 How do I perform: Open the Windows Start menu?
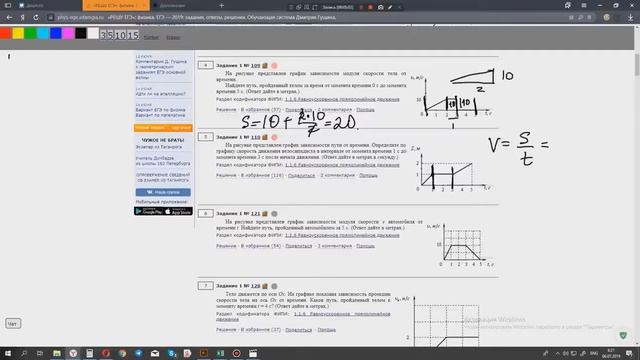[x=8, y=353]
